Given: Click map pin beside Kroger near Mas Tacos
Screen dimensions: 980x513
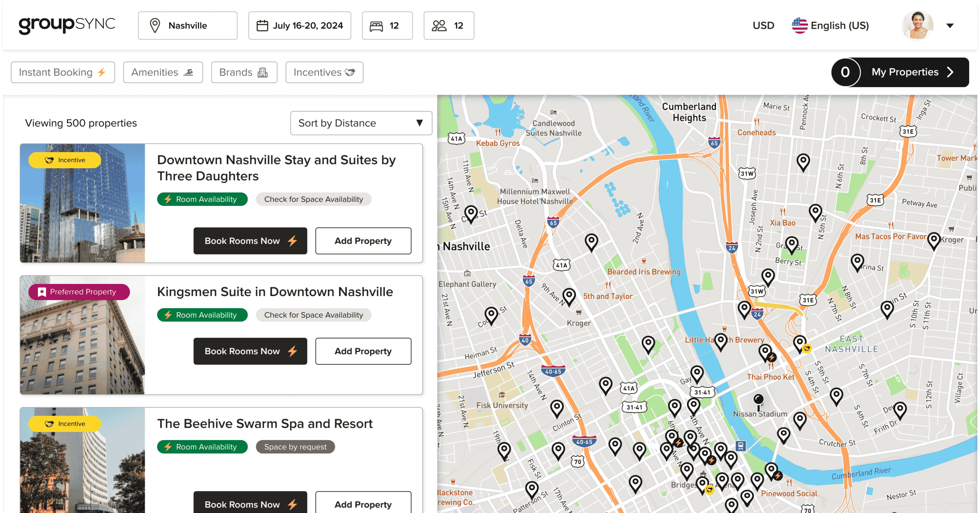Looking at the screenshot, I should 934,241.
